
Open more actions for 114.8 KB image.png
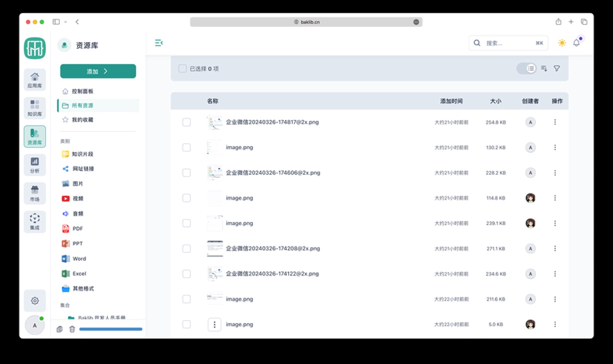point(555,198)
